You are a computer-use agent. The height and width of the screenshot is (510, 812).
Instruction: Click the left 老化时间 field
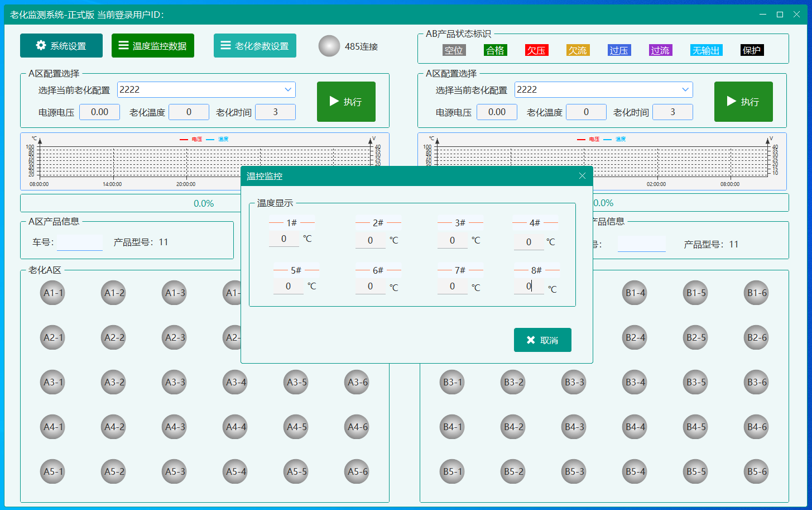click(275, 112)
